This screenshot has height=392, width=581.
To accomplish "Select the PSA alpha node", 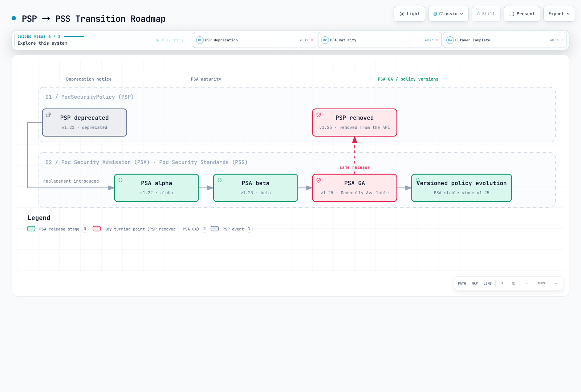I will [157, 188].
